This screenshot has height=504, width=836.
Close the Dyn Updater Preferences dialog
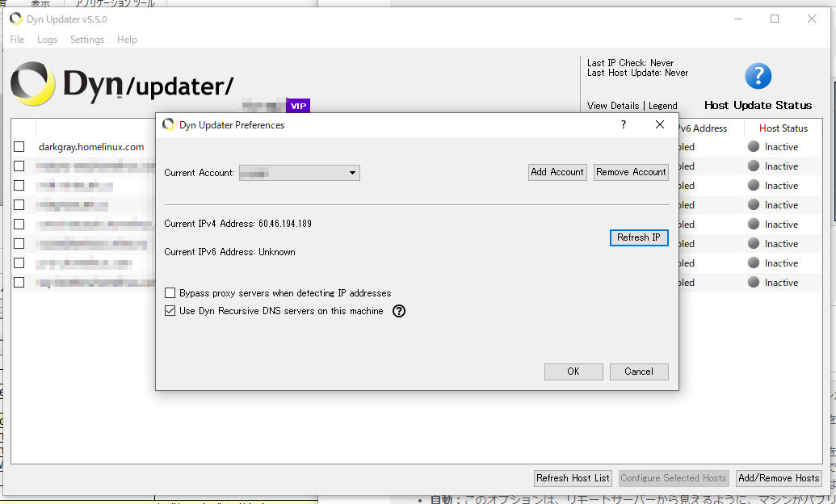[660, 124]
